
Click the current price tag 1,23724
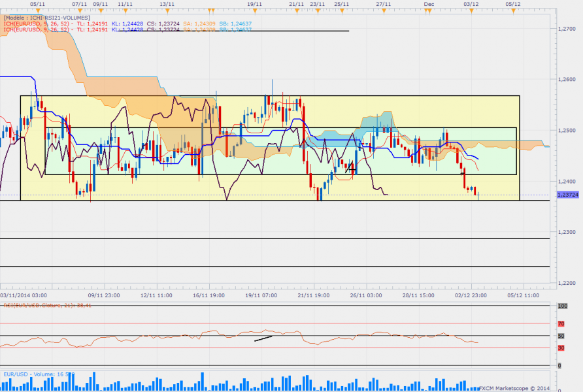(x=568, y=195)
